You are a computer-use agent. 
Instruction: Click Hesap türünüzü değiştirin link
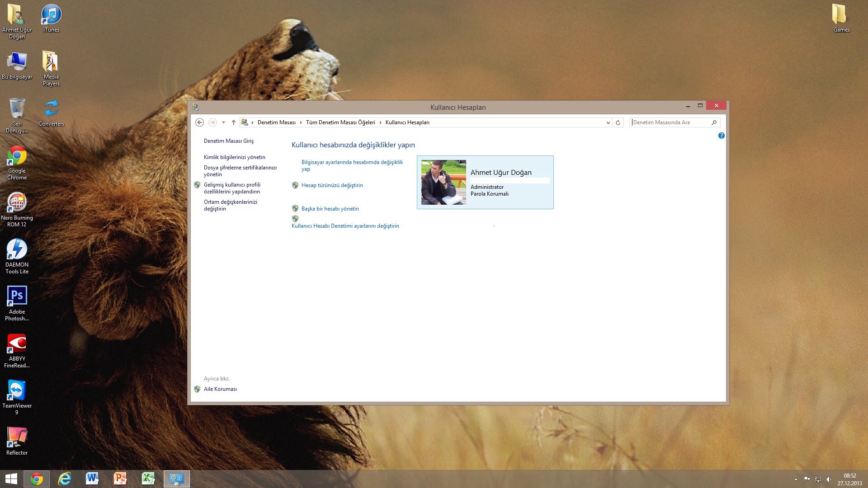click(332, 185)
